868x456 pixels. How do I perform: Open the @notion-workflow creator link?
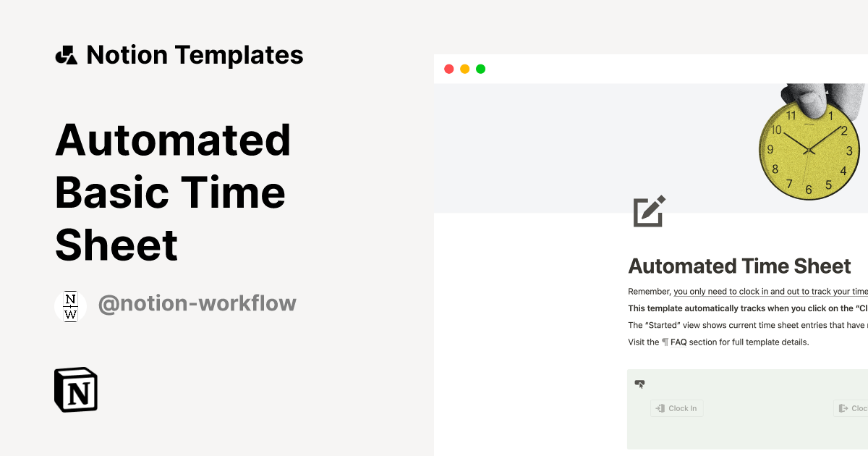tap(197, 303)
